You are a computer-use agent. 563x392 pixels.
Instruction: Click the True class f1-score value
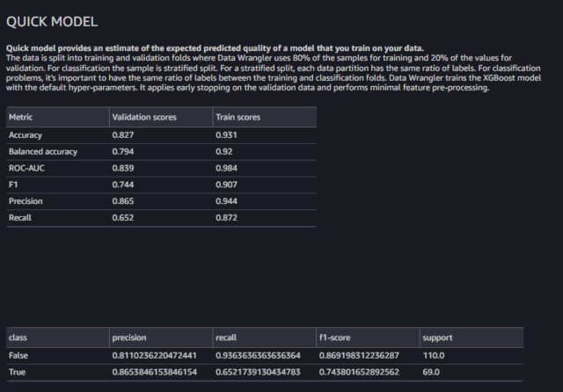(359, 372)
